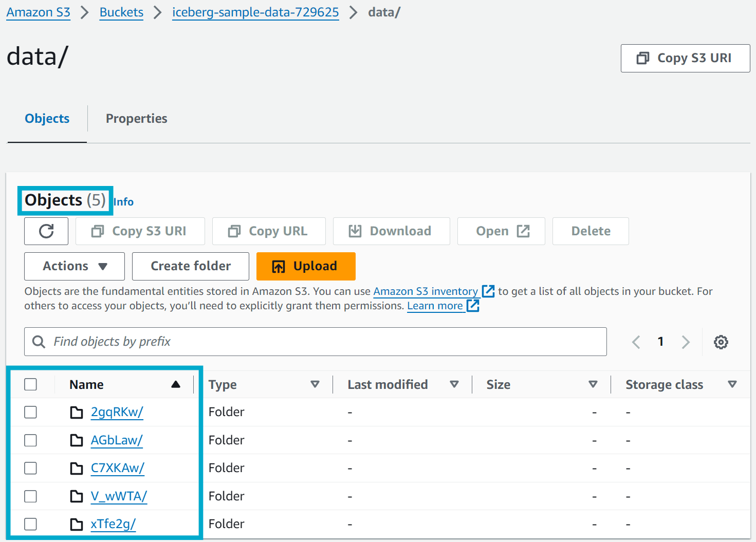Image resolution: width=756 pixels, height=542 pixels.
Task: Check the box for V_wWTA/ folder
Action: [x=31, y=496]
